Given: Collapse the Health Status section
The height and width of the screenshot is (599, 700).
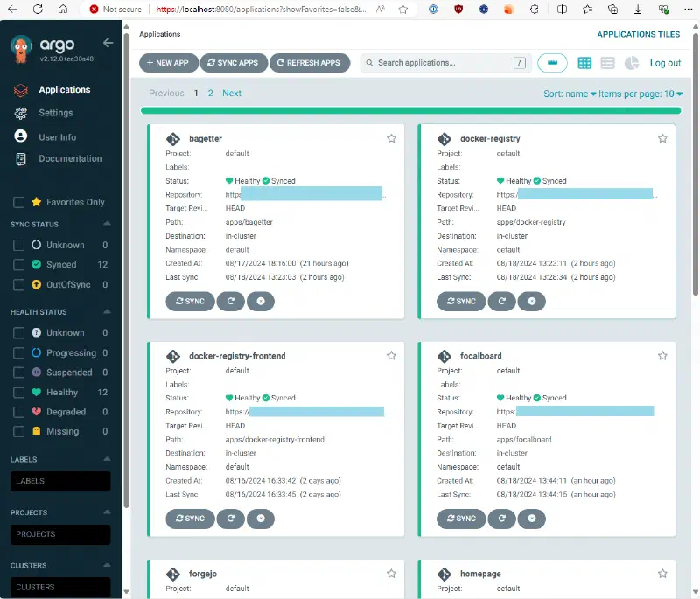Looking at the screenshot, I should point(107,311).
